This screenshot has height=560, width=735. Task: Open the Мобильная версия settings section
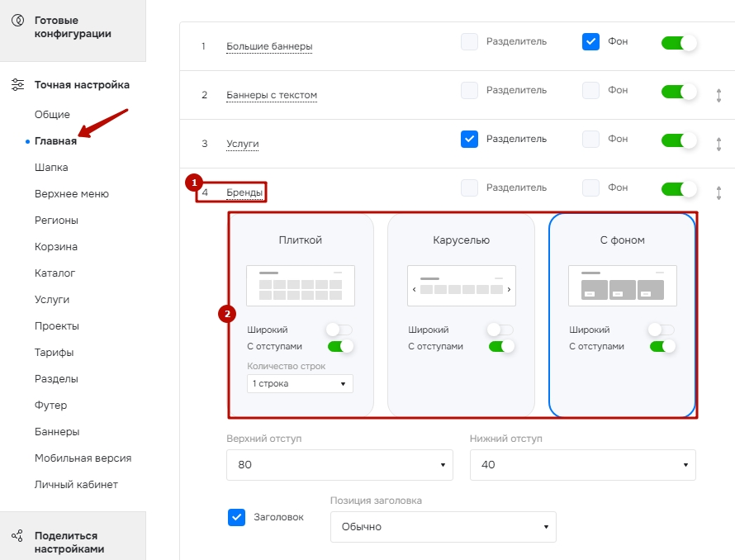83,458
